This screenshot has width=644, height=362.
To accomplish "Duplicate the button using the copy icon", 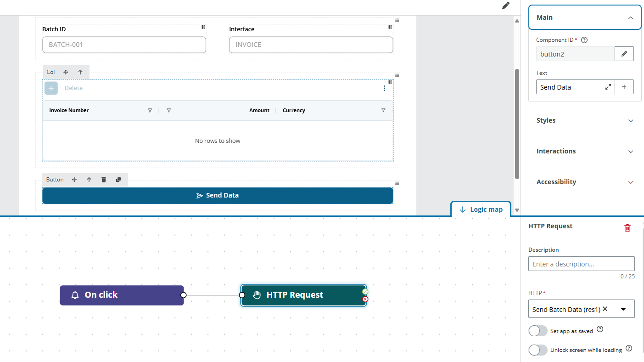I will [118, 180].
